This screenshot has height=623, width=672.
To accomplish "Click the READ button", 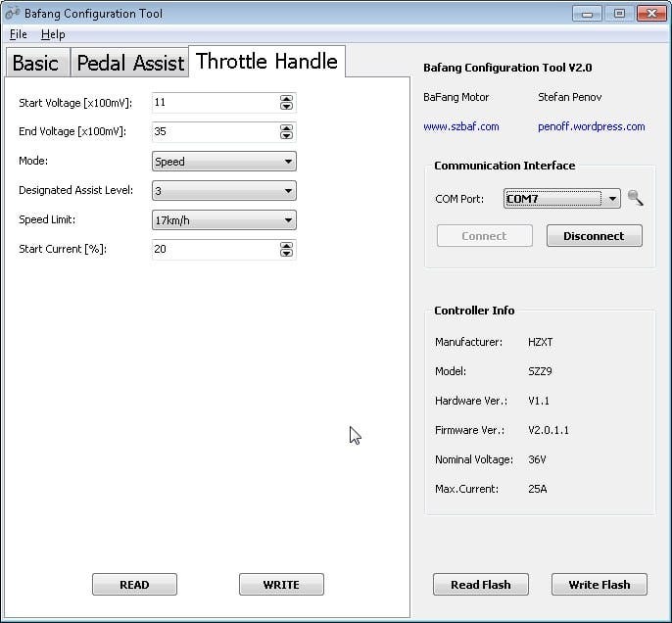I will tap(134, 585).
